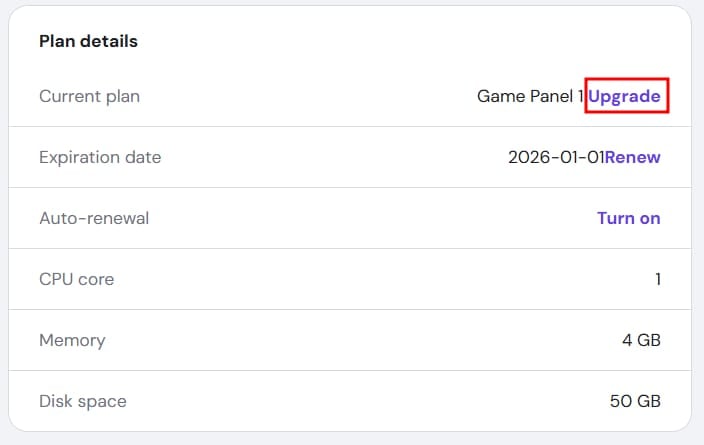Select the 50 GB disk space value
This screenshot has width=704, height=445.
coord(635,402)
